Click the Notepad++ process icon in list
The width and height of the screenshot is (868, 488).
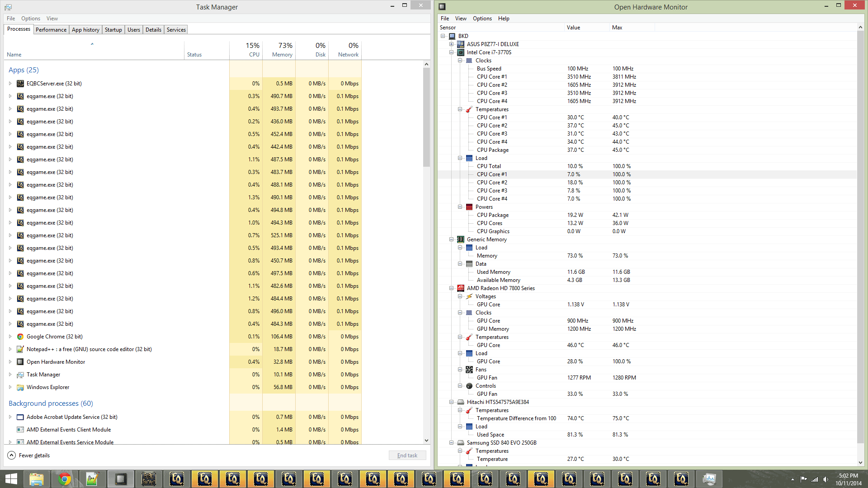20,349
